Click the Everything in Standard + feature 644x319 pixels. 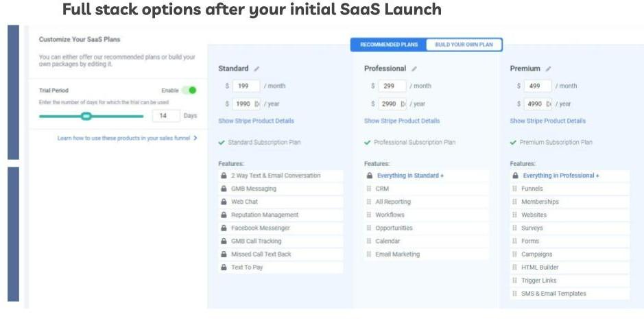tap(410, 176)
